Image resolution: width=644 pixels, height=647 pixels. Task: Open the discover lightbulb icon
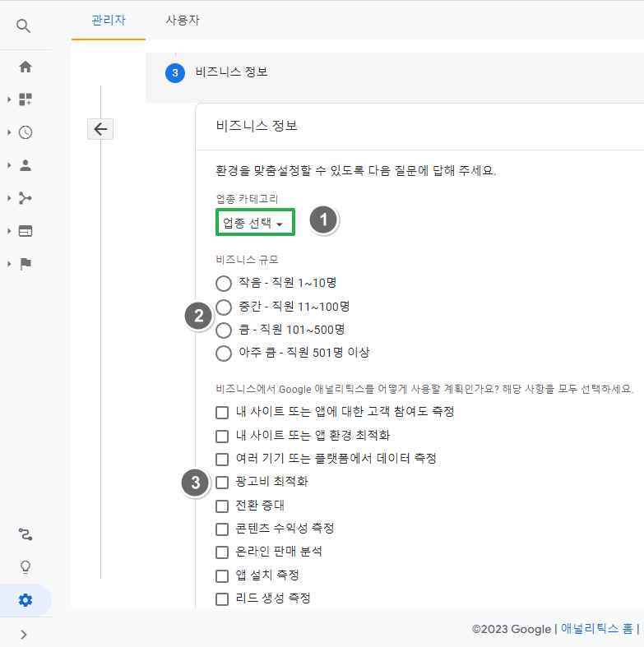[x=25, y=567]
